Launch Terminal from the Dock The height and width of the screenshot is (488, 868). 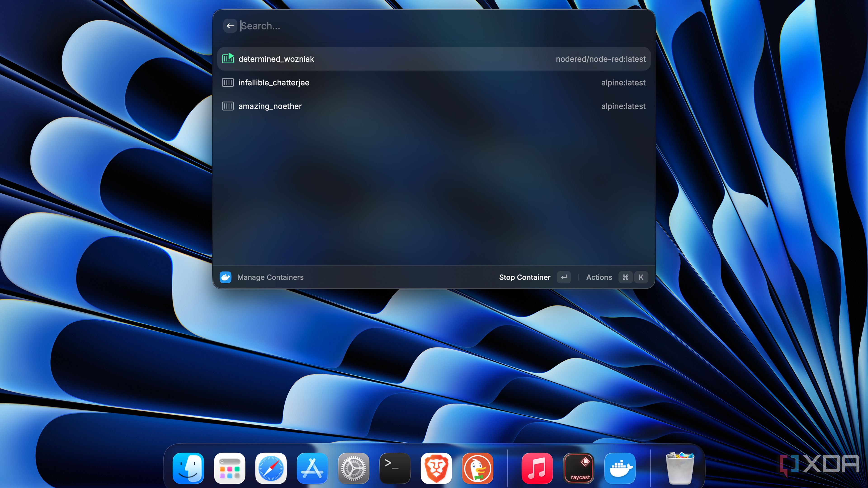[x=395, y=468]
